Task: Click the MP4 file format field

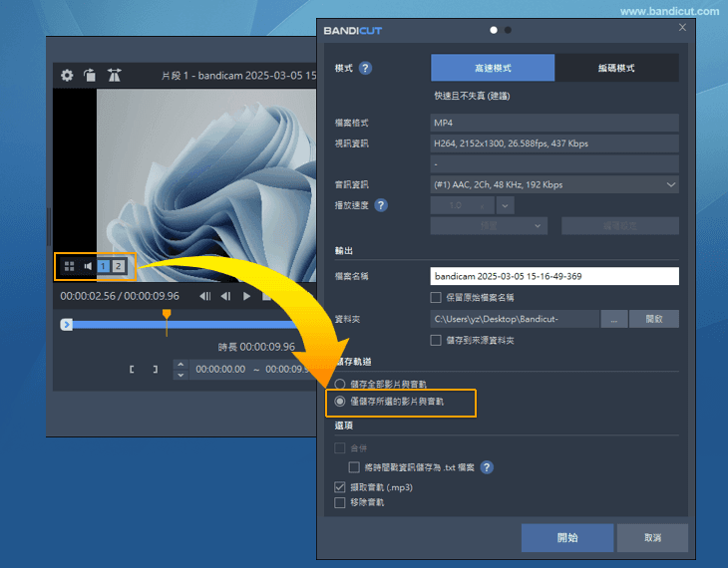Action: click(554, 123)
